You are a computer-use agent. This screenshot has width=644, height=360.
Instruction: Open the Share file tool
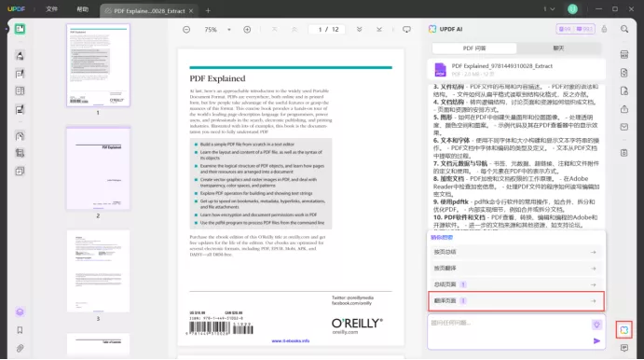point(623,109)
